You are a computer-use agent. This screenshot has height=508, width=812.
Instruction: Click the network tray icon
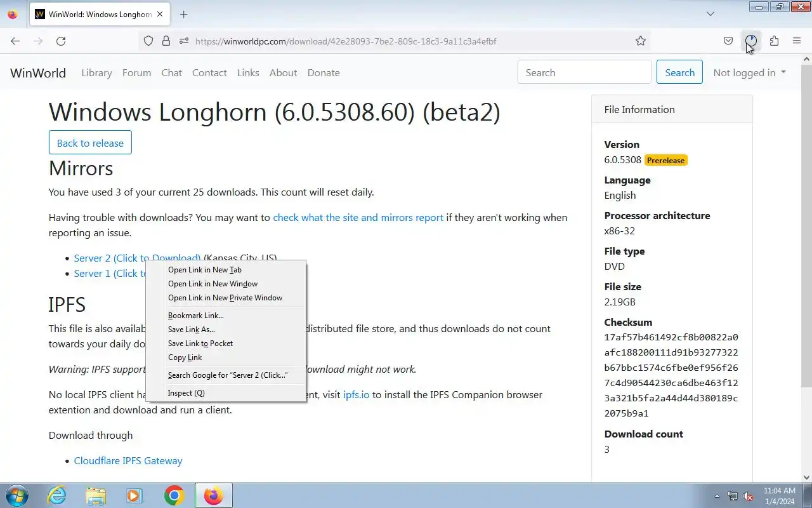pyautogui.click(x=733, y=496)
